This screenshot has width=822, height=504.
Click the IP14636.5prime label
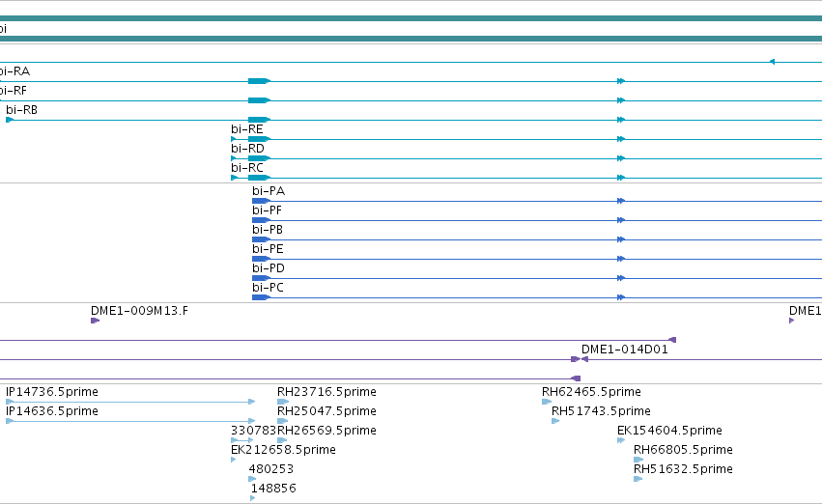click(52, 411)
